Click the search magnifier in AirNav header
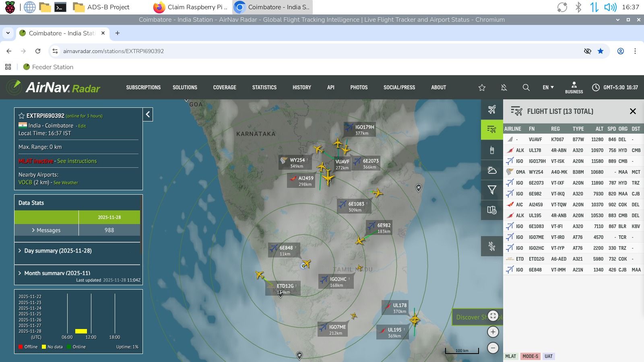The height and width of the screenshot is (362, 644). [526, 87]
